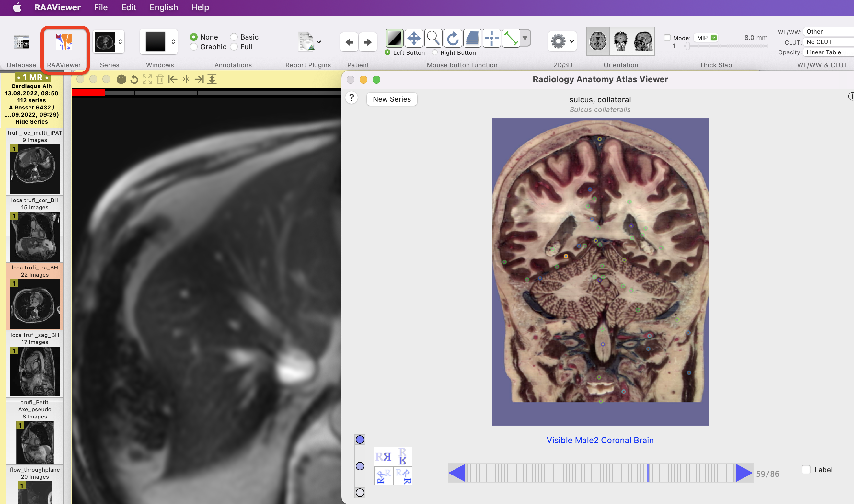Click the Thick Slab thickness slider
The image size is (854, 504).
(726, 46)
